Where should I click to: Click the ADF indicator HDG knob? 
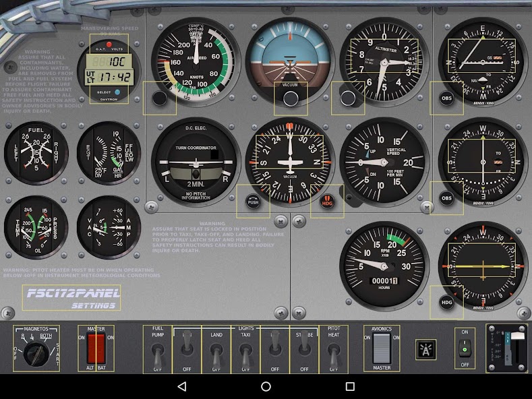pyautogui.click(x=446, y=303)
